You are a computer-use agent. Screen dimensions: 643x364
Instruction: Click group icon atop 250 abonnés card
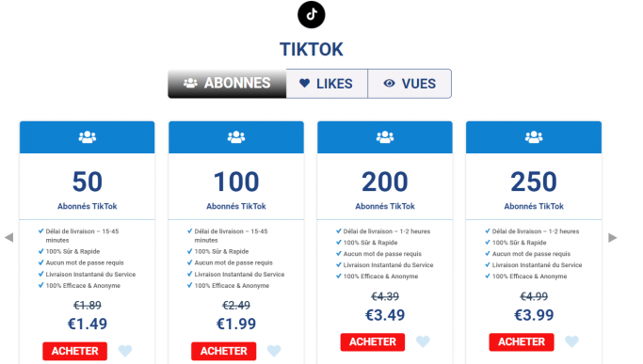point(534,137)
